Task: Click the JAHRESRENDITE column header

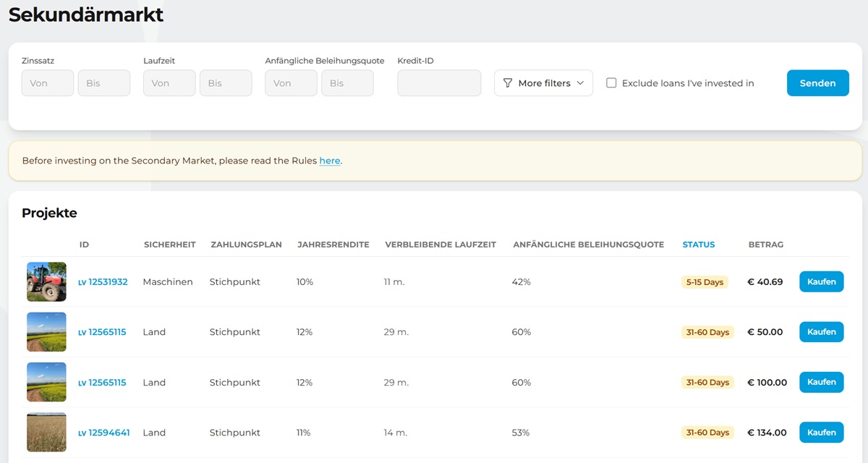Action: 333,245
